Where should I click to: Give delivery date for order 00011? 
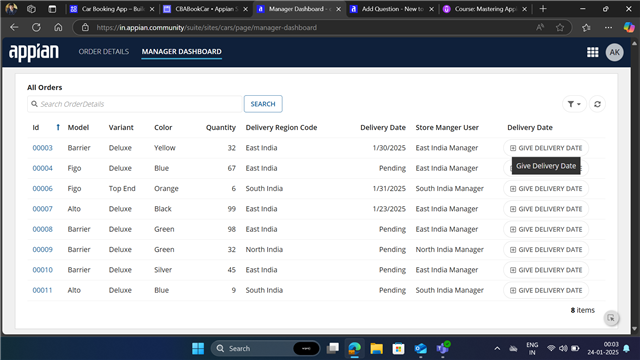(x=546, y=290)
